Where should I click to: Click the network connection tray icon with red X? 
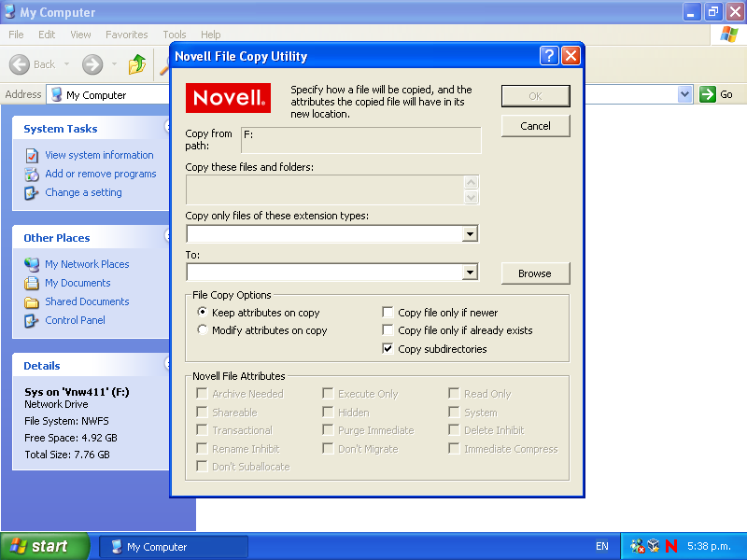(x=637, y=546)
